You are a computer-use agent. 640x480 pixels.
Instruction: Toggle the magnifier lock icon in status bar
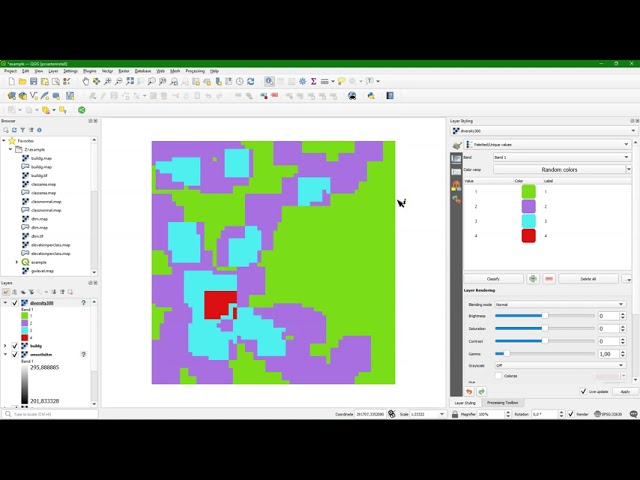(x=455, y=414)
